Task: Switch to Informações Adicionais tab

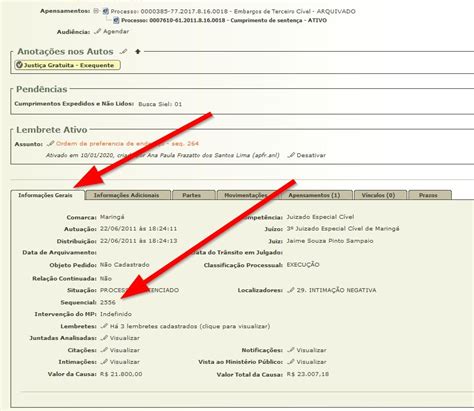Action: tap(128, 195)
